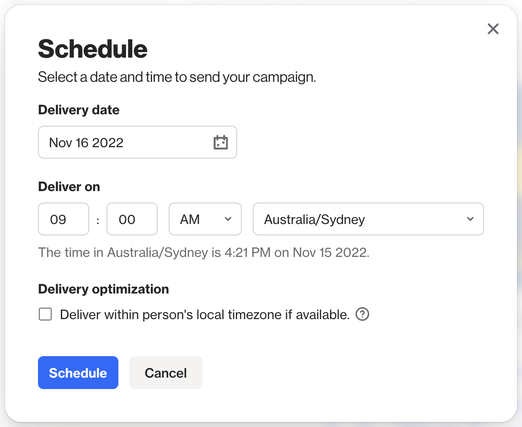The image size is (522, 427).
Task: Close the Schedule dialog with the X icon
Action: pos(493,29)
